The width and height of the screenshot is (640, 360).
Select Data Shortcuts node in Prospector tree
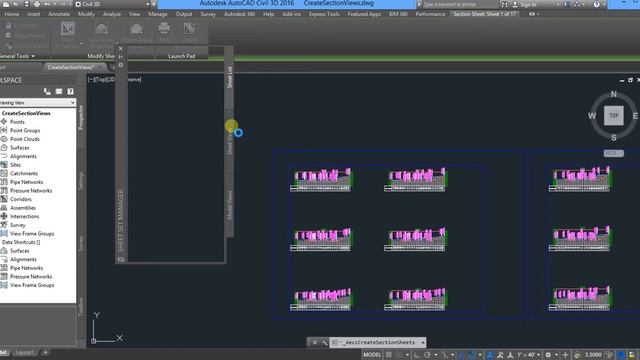(x=21, y=242)
